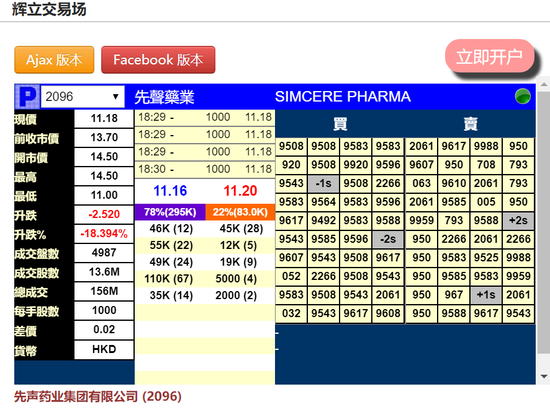Screen dimensions: 550x410
Task: Click the 立即开户 button
Action: coord(489,56)
